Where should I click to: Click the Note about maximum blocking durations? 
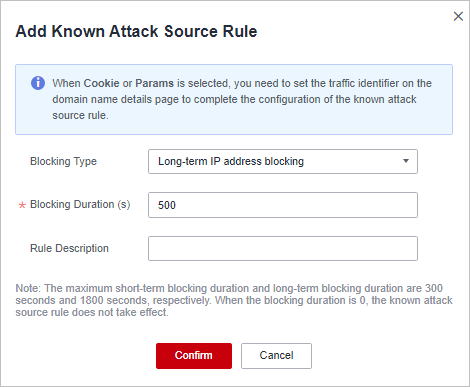pos(234,300)
